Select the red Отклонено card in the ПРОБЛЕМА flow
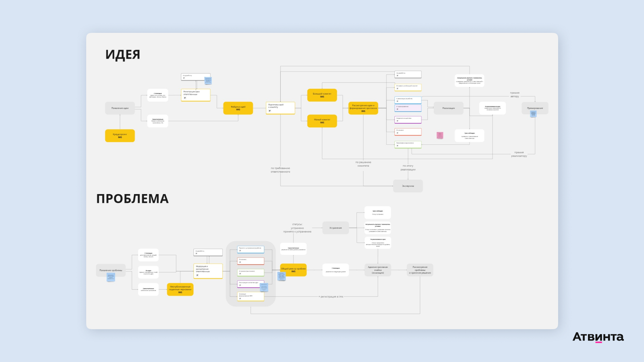The image size is (644, 362). [x=251, y=261]
